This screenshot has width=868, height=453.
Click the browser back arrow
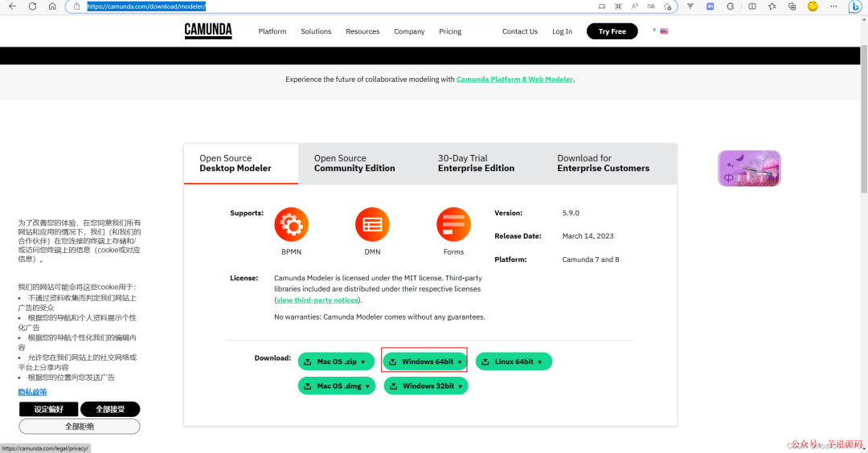coord(12,6)
